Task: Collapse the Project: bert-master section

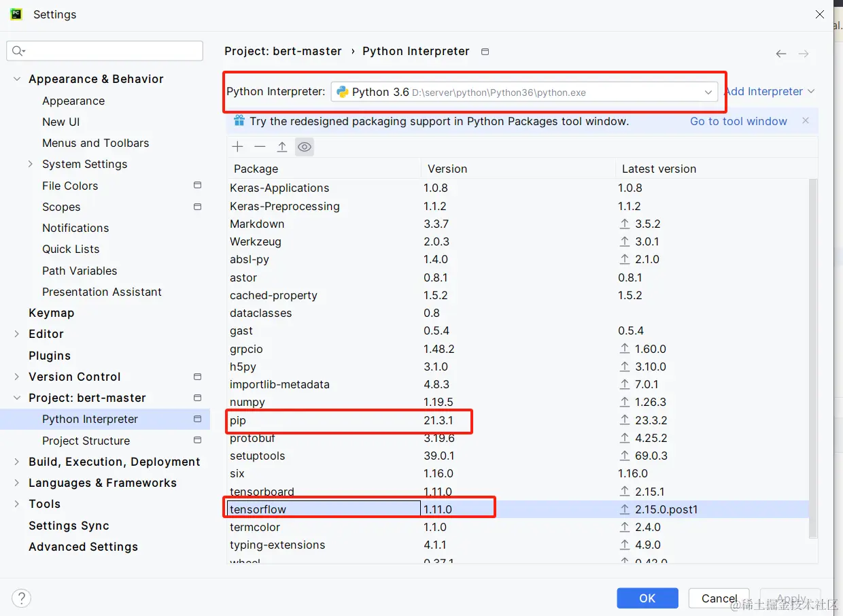Action: point(17,398)
